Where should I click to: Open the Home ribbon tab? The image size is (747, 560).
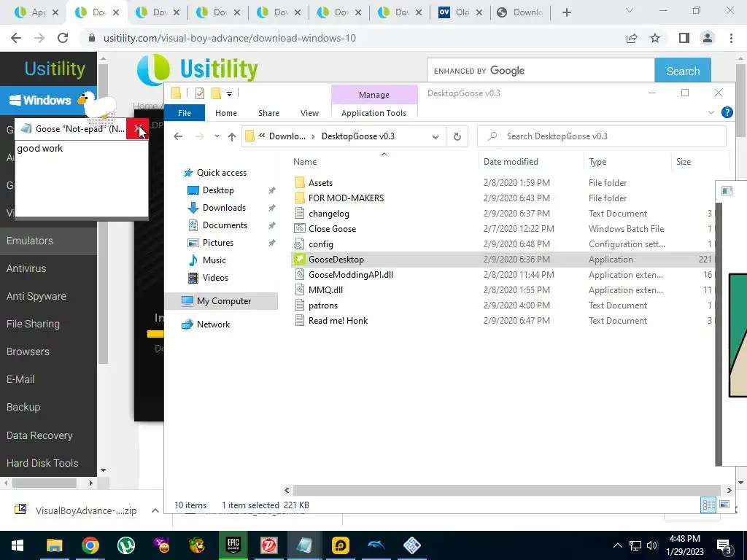click(x=226, y=113)
